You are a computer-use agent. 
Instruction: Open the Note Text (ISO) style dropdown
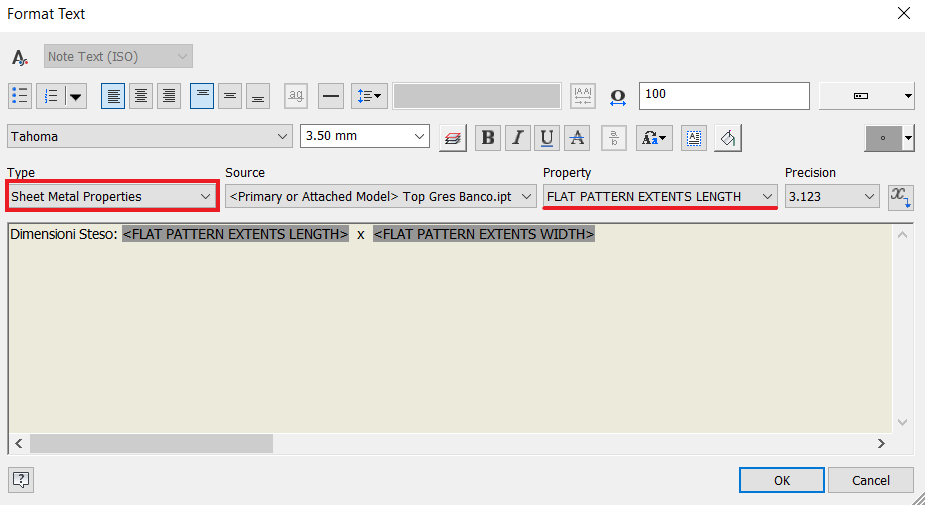(118, 57)
